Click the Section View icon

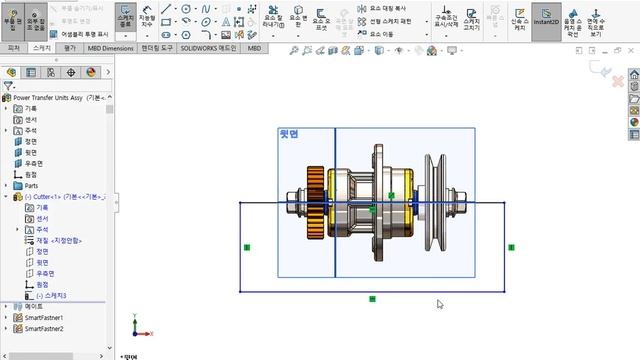pos(333,51)
